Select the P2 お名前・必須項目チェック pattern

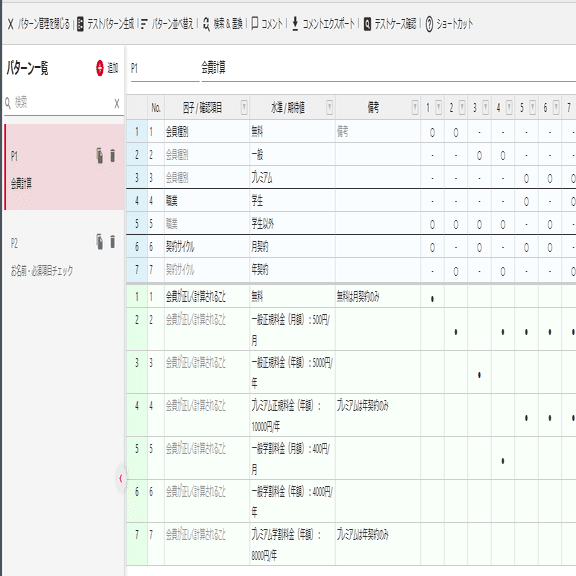(x=64, y=256)
